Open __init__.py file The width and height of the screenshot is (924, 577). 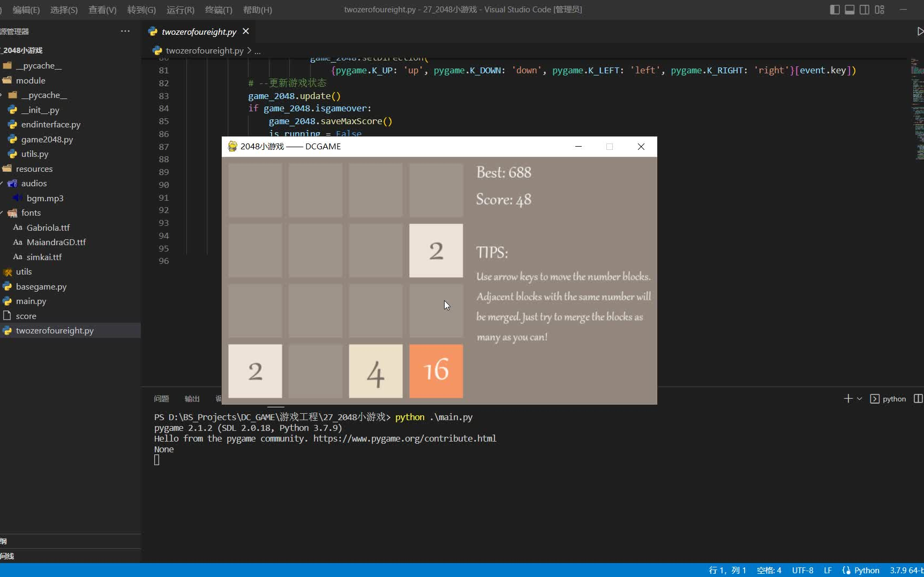(40, 110)
